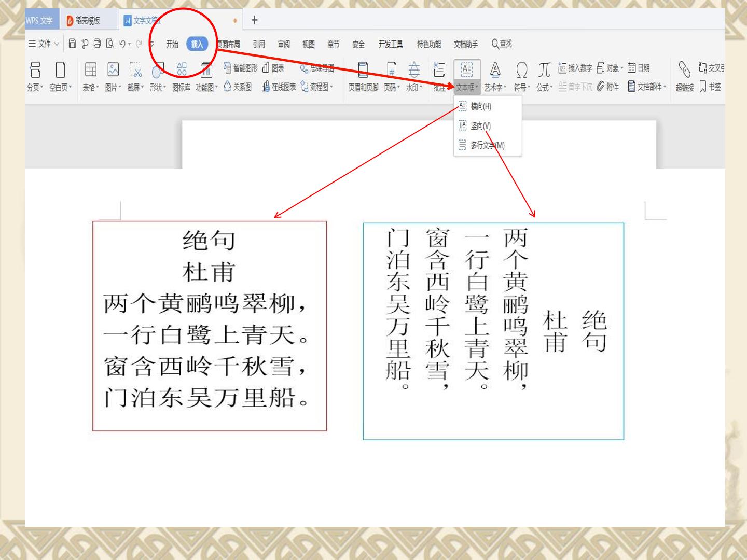747x560 pixels.
Task: Select the 截屏 screenshot tool icon
Action: 135,69
